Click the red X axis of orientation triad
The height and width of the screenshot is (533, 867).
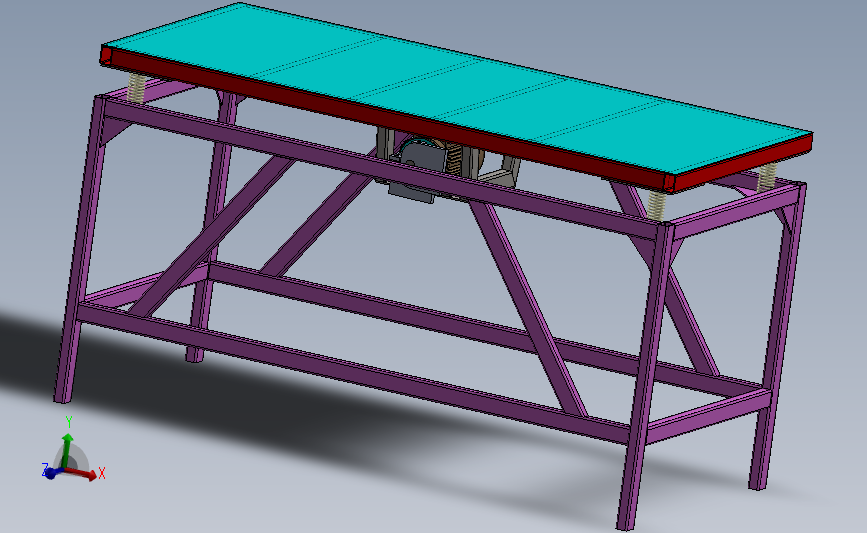click(83, 474)
